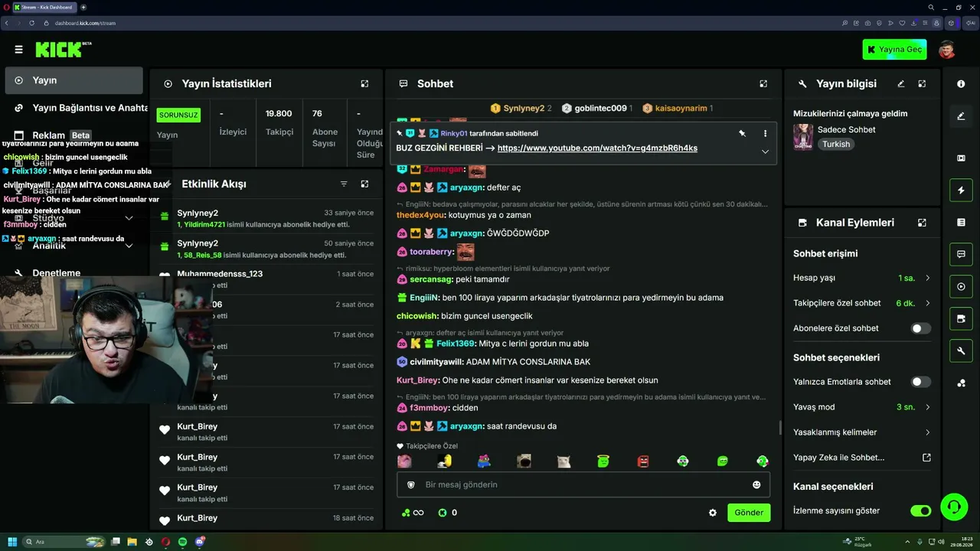The height and width of the screenshot is (551, 980).
Task: Select the angry red emote
Action: (643, 461)
